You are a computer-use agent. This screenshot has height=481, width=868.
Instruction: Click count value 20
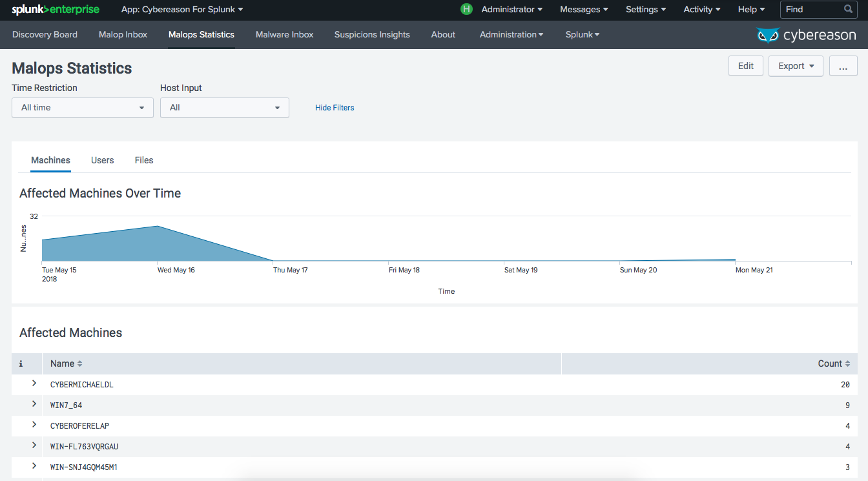[x=845, y=385]
